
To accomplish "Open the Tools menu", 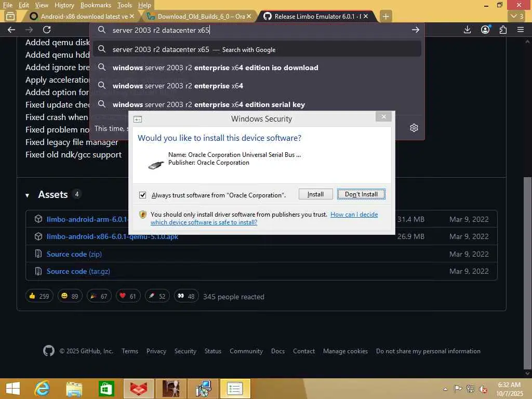I will point(125,5).
